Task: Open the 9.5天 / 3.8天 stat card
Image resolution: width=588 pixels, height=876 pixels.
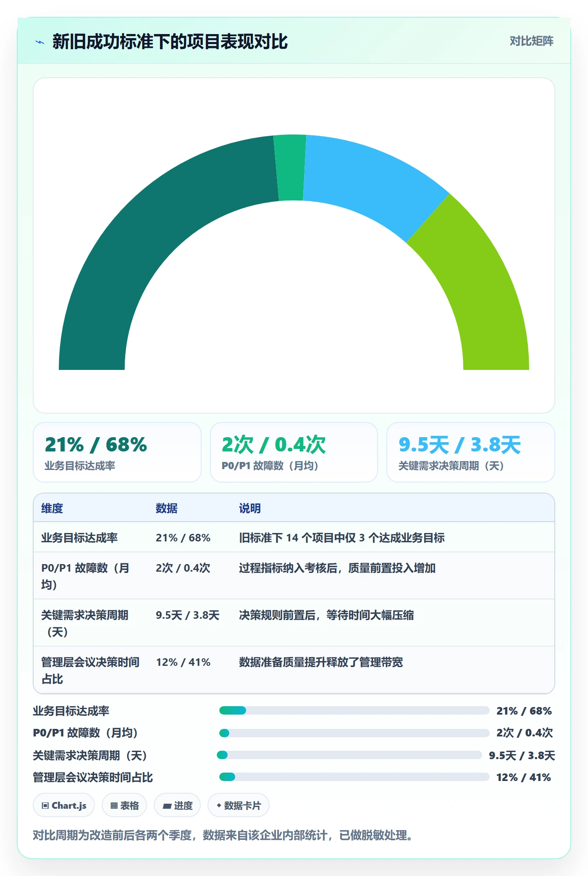Action: click(471, 452)
